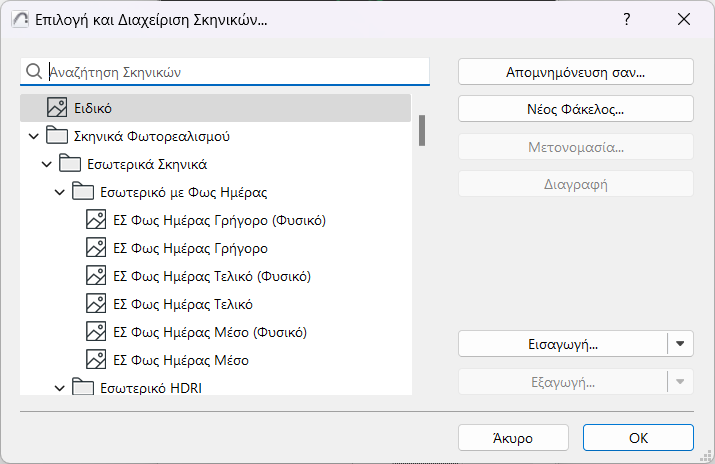
Task: Click the search magnifier icon
Action: (34, 72)
